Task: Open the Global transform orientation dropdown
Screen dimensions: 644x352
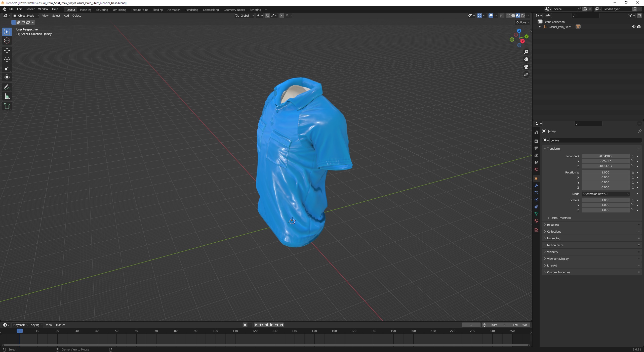Action: tap(245, 16)
